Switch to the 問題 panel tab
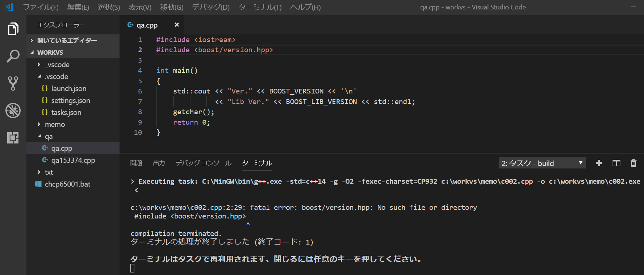The height and width of the screenshot is (275, 644). point(136,163)
